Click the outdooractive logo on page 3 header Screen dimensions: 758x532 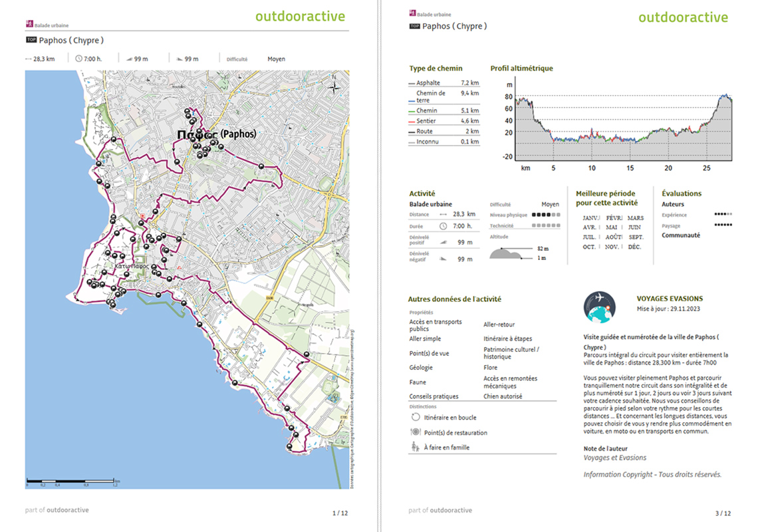[x=683, y=17]
